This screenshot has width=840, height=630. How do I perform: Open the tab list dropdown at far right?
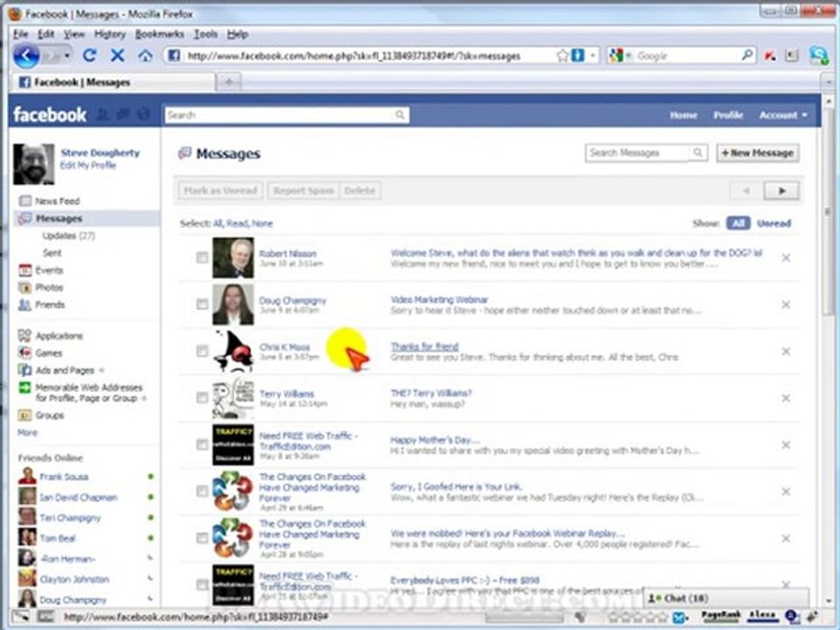829,82
